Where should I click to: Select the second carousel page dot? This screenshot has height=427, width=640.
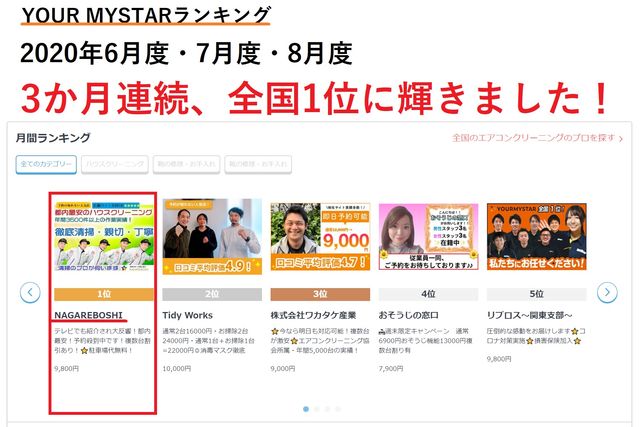(316, 409)
